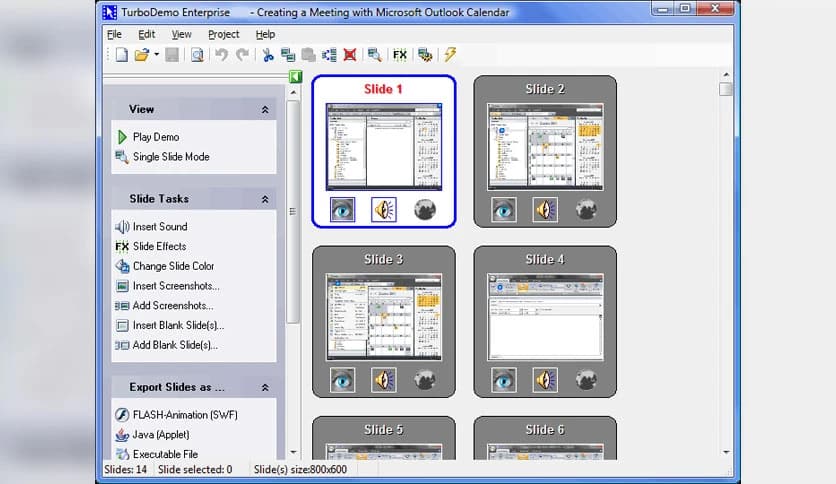
Task: Open the Edit menu
Action: pos(146,34)
